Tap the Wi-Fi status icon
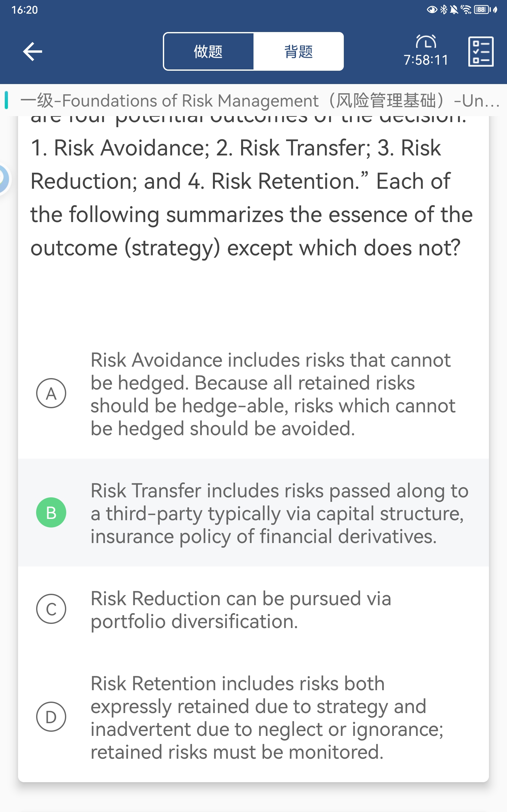507x812 pixels. coord(466,10)
